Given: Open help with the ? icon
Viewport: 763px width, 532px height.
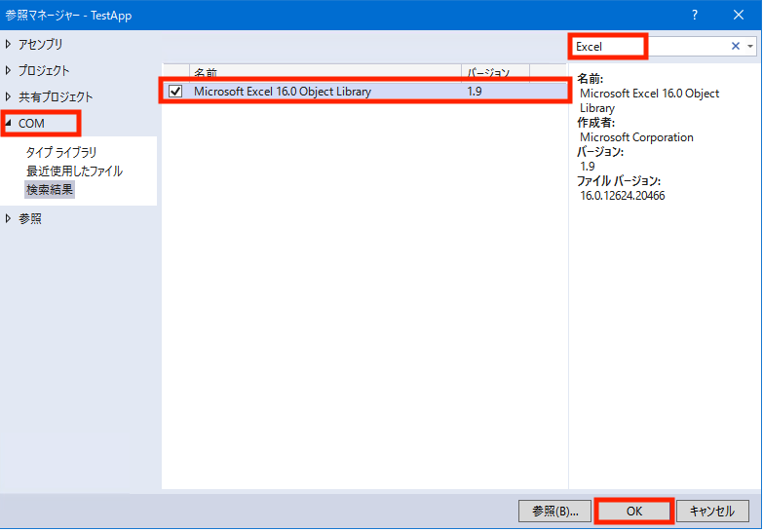Looking at the screenshot, I should pyautogui.click(x=695, y=15).
